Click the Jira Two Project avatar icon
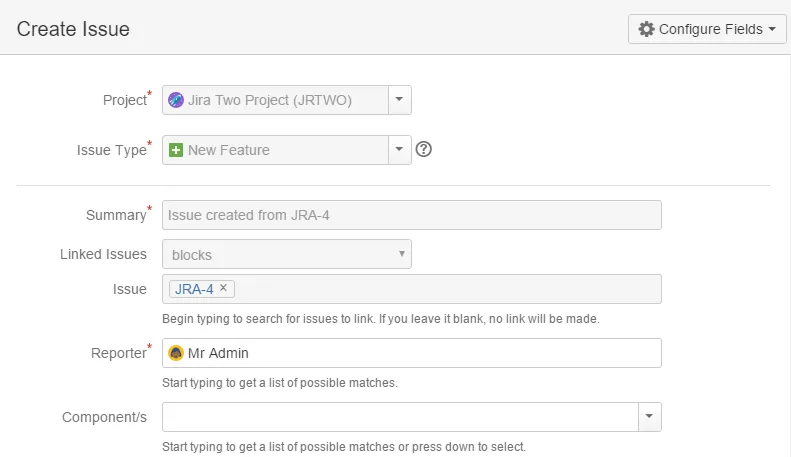The width and height of the screenshot is (791, 457). point(176,100)
